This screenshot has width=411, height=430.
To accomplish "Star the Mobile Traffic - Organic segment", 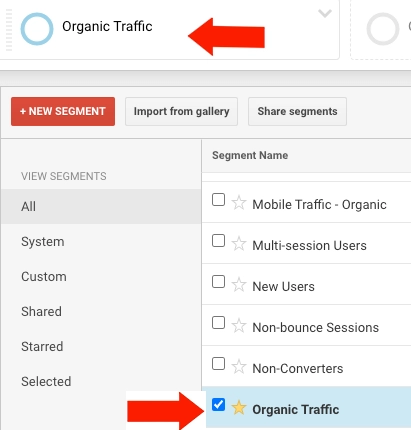I will coord(239,203).
